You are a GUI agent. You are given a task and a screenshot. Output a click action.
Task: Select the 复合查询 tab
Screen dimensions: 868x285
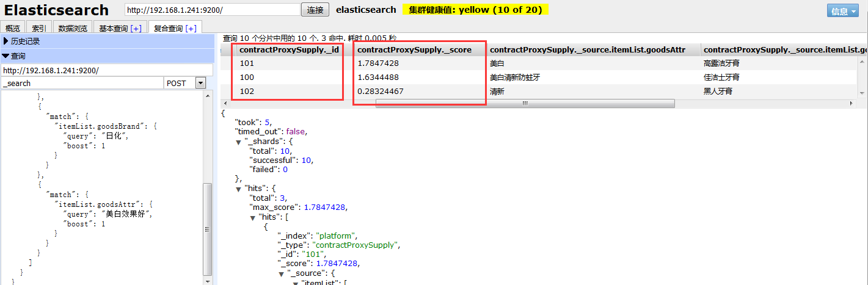pyautogui.click(x=175, y=28)
